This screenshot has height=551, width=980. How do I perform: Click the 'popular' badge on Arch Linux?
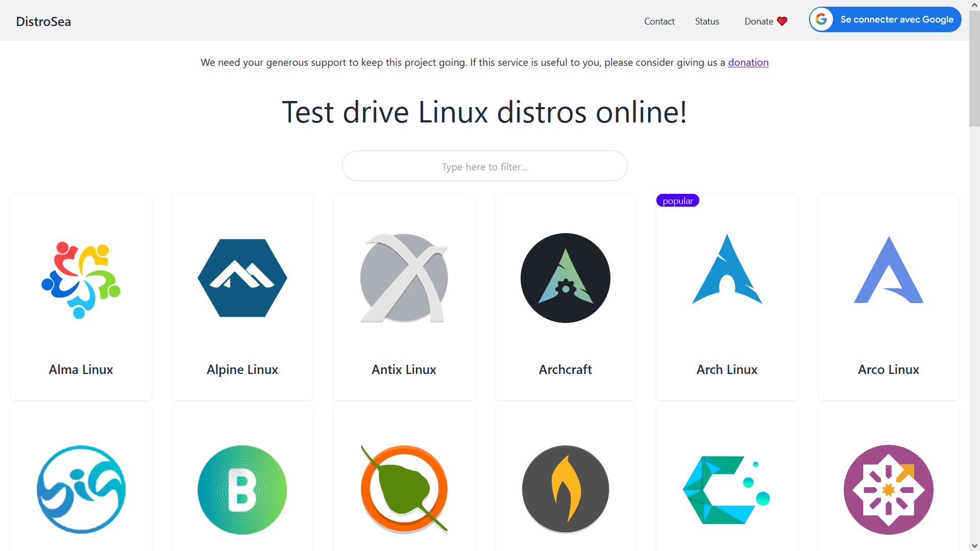point(677,201)
